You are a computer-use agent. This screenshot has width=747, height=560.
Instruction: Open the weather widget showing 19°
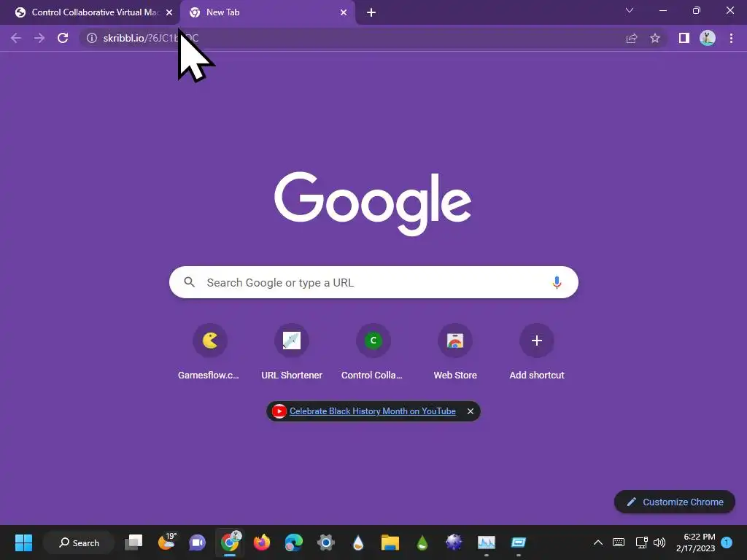pyautogui.click(x=166, y=542)
